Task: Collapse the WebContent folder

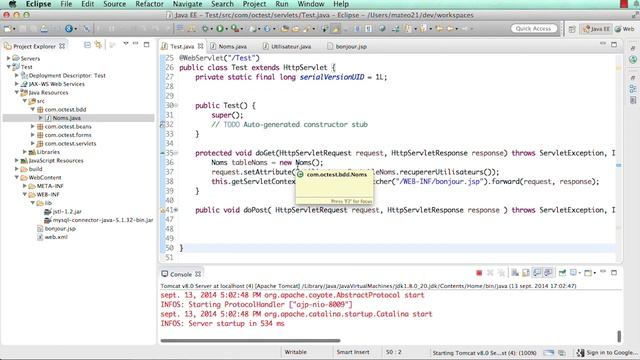Action: (x=17, y=177)
